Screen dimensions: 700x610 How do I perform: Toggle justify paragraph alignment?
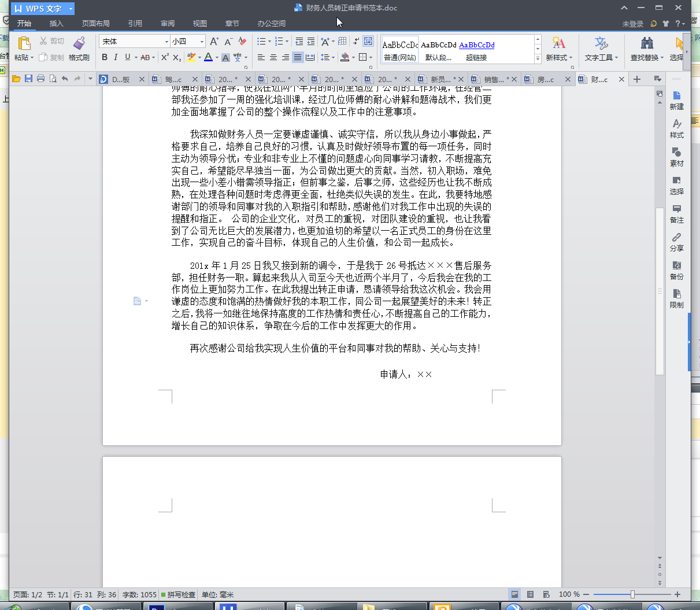[x=297, y=57]
